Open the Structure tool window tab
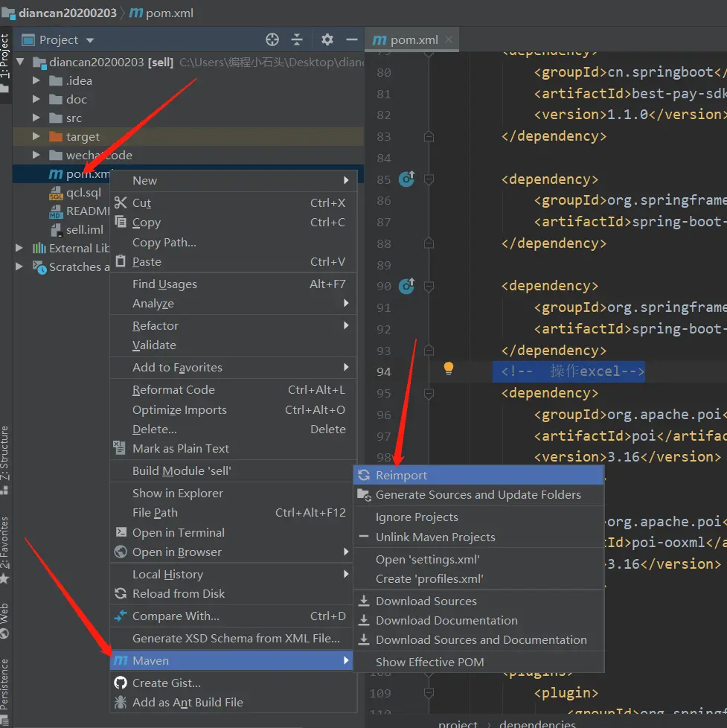 (x=4, y=459)
